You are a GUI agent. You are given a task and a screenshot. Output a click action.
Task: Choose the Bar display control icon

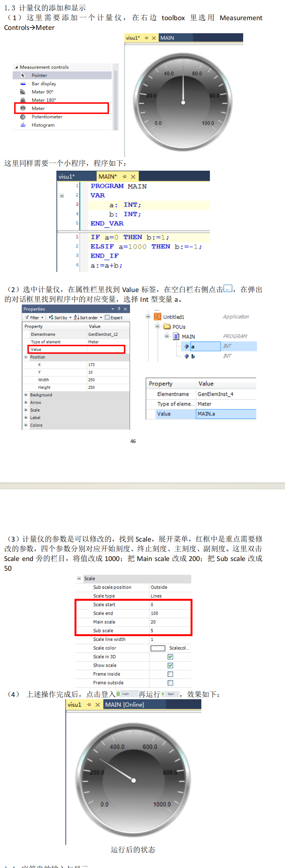23,84
